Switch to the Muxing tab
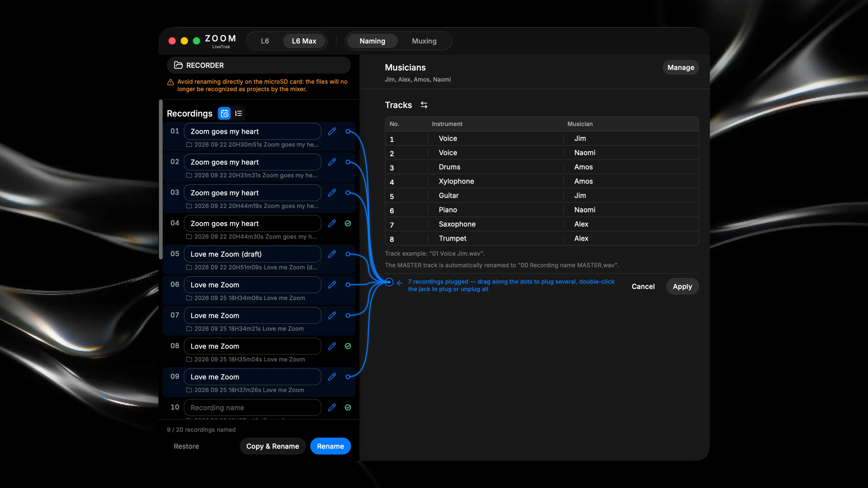 [x=424, y=41]
